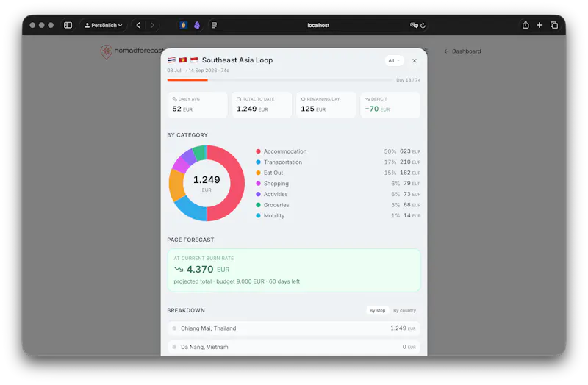Click the Daily Avg 52 EUR card

[x=198, y=104]
